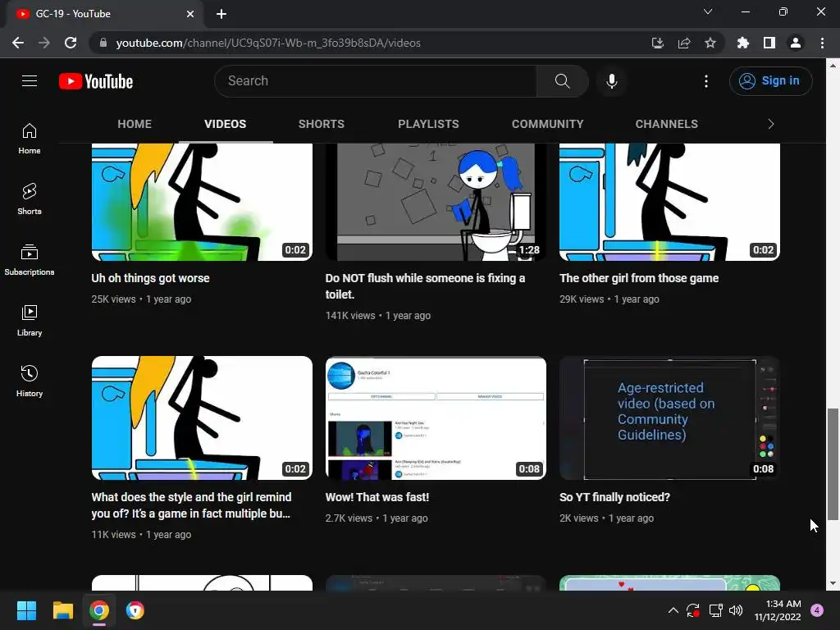Install/download page icon in address bar
This screenshot has height=630, width=840.
[x=658, y=43]
